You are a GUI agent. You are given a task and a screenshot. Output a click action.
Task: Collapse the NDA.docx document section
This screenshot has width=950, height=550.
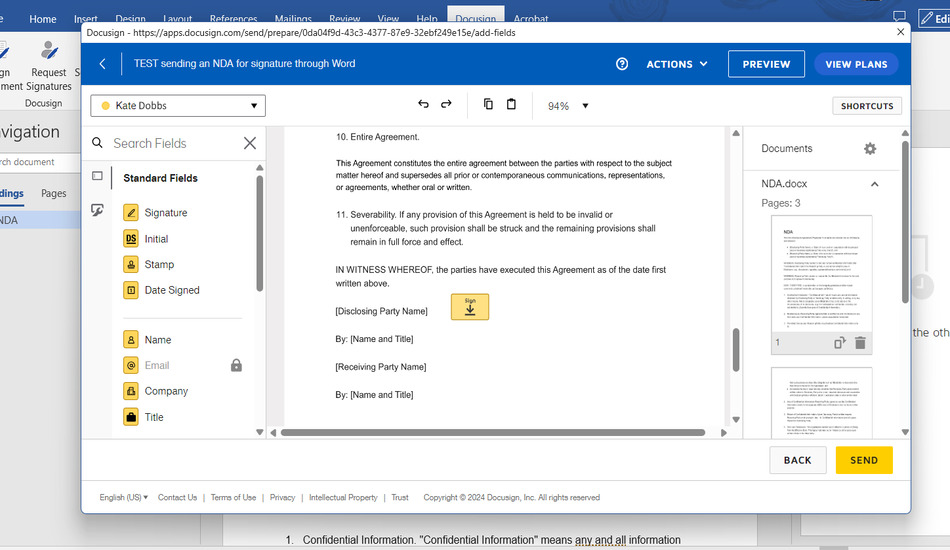874,184
